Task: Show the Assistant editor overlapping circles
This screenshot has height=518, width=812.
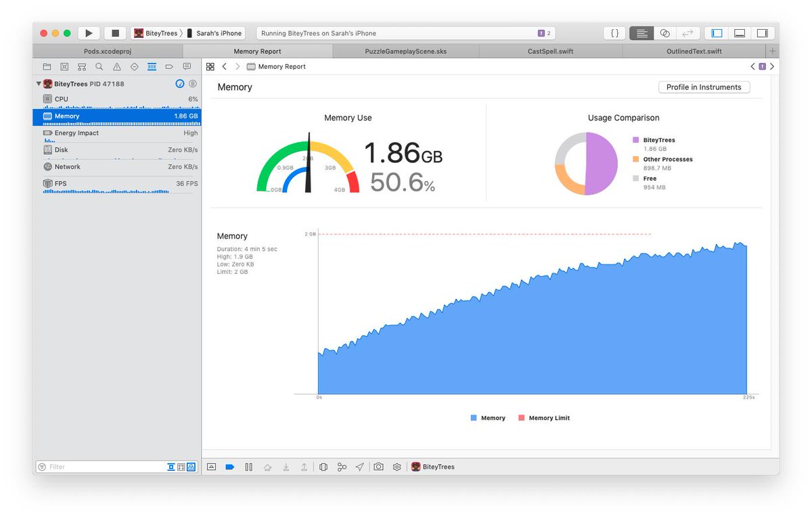Action: [x=665, y=33]
